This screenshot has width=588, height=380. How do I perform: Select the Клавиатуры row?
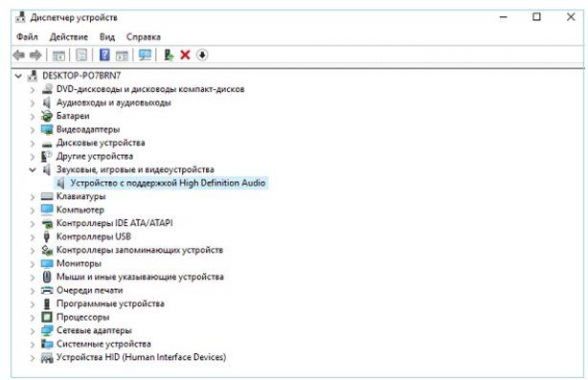click(81, 196)
